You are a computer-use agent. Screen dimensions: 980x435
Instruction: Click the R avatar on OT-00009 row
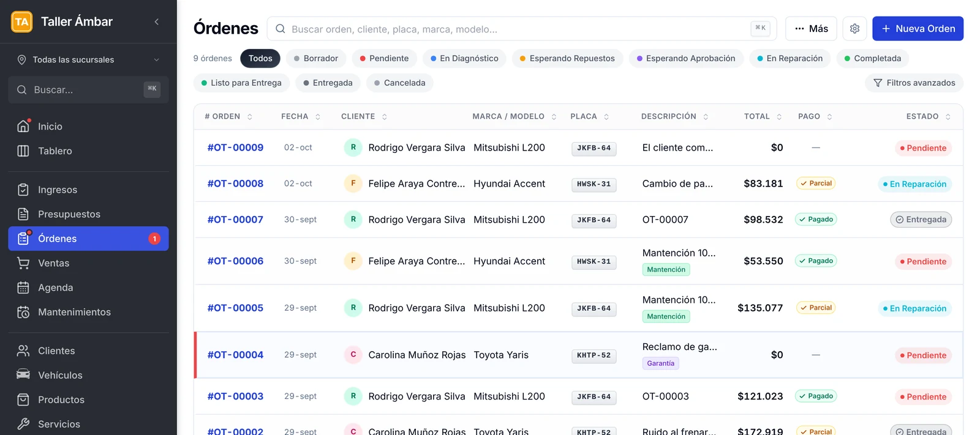[353, 147]
